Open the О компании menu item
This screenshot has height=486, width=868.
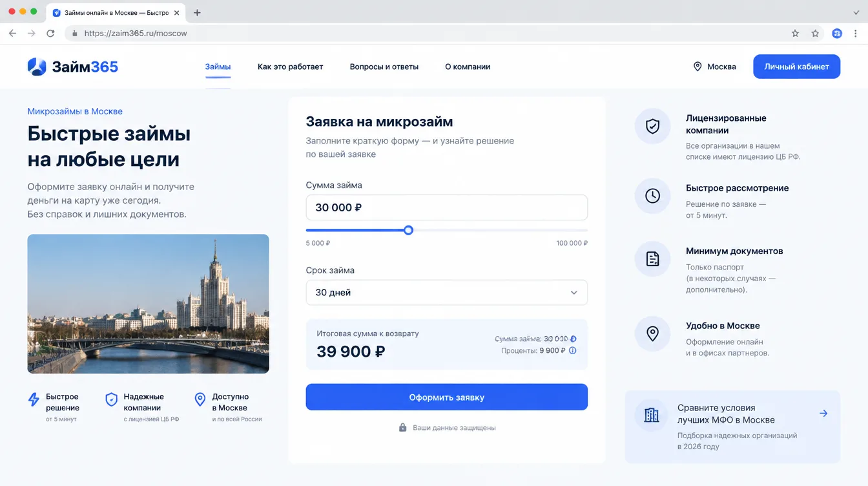pyautogui.click(x=468, y=67)
